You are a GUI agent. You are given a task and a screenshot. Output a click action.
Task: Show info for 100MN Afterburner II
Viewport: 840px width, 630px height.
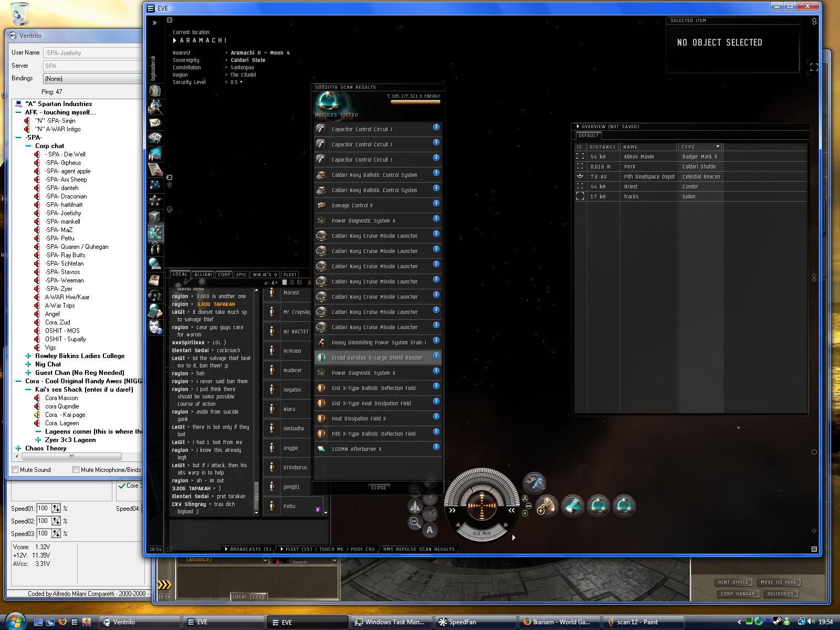[436, 447]
